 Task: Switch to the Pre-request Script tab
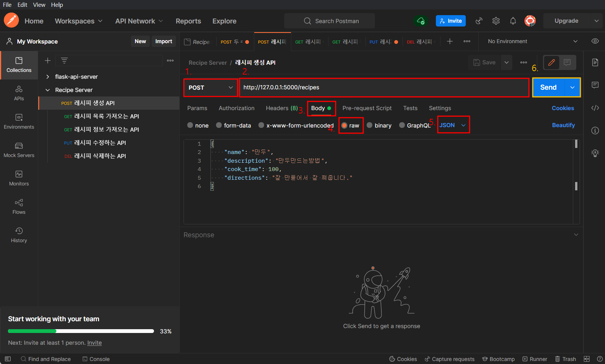[367, 108]
